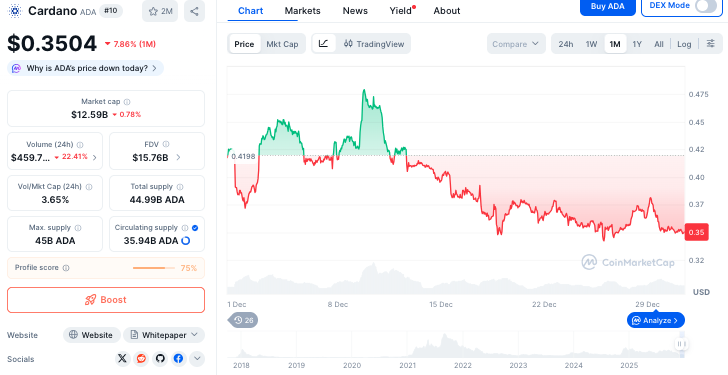Viewport: 728px width, 375px height.
Task: Open the Website link
Action: (x=91, y=335)
